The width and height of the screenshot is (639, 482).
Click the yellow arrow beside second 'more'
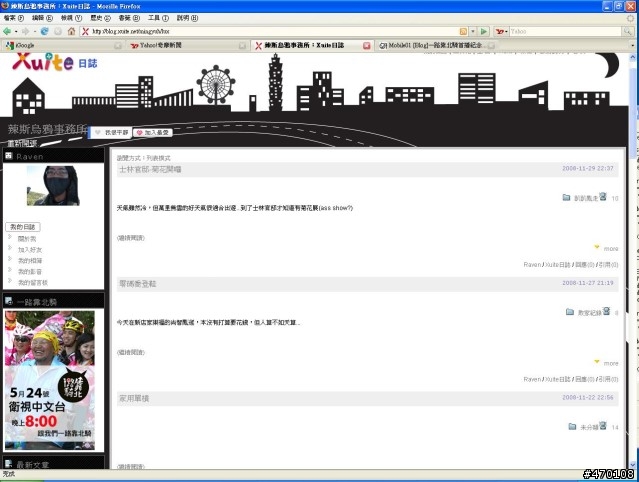[597, 362]
